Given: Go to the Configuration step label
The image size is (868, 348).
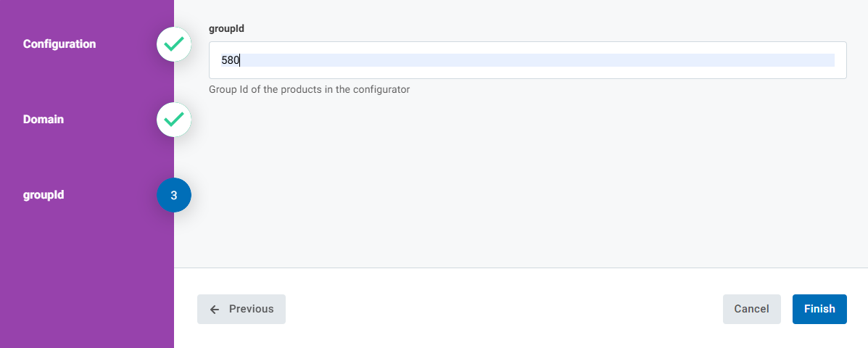Looking at the screenshot, I should point(59,44).
